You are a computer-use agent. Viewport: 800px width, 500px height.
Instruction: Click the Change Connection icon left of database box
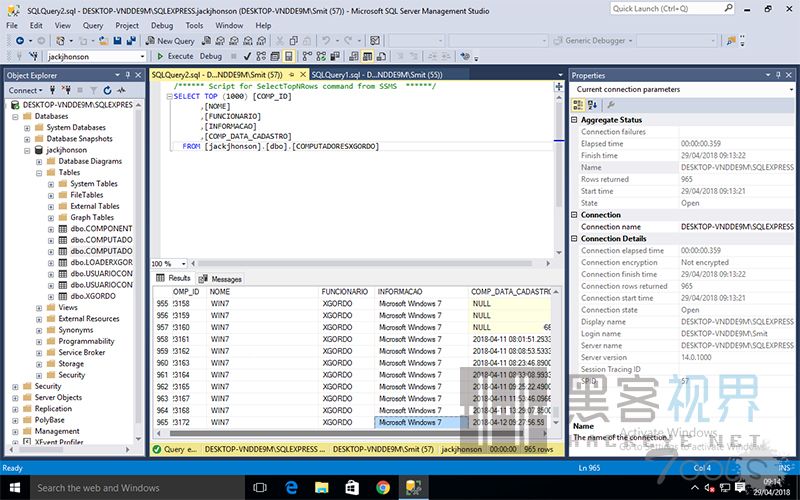pyautogui.click(x=34, y=56)
